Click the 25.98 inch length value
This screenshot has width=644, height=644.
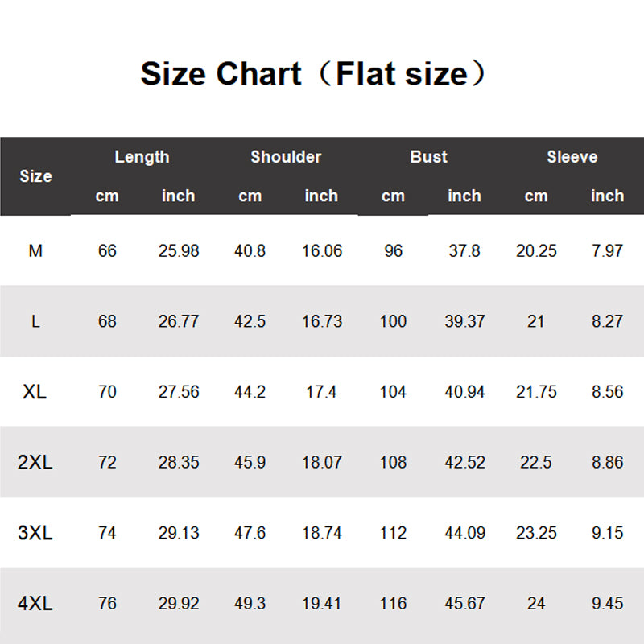click(x=179, y=251)
